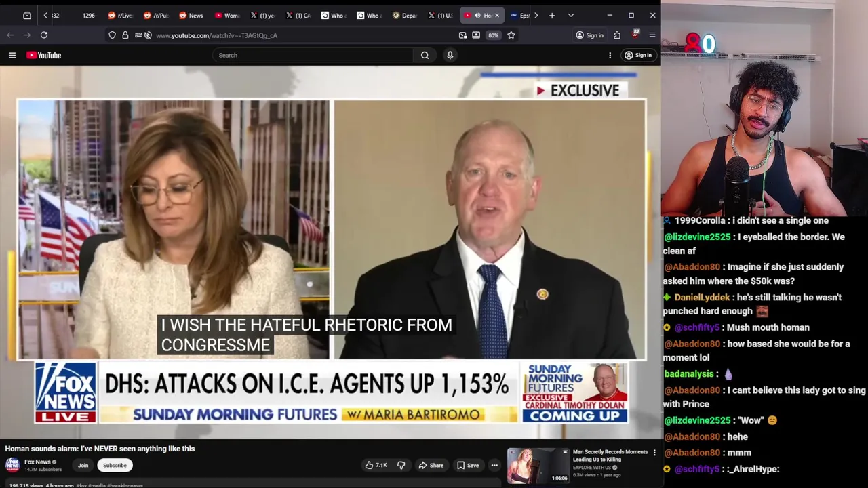Open the tracking protection shield
868x488 pixels.
(x=112, y=35)
